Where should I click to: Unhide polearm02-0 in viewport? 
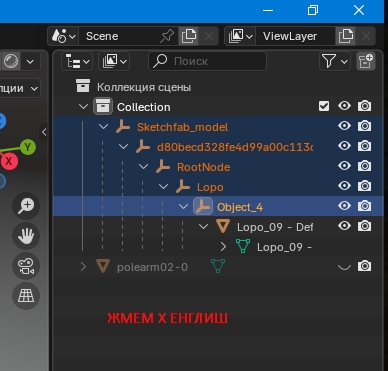[x=344, y=267]
